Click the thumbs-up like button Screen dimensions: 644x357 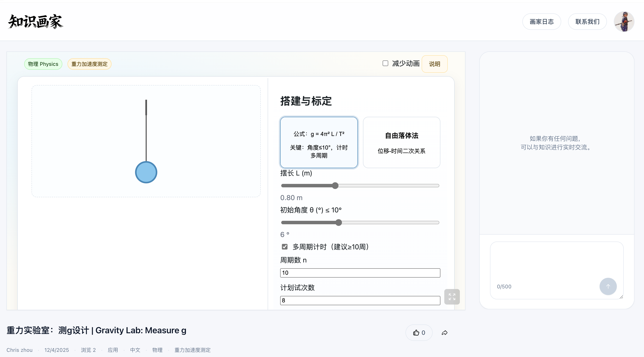pyautogui.click(x=419, y=332)
